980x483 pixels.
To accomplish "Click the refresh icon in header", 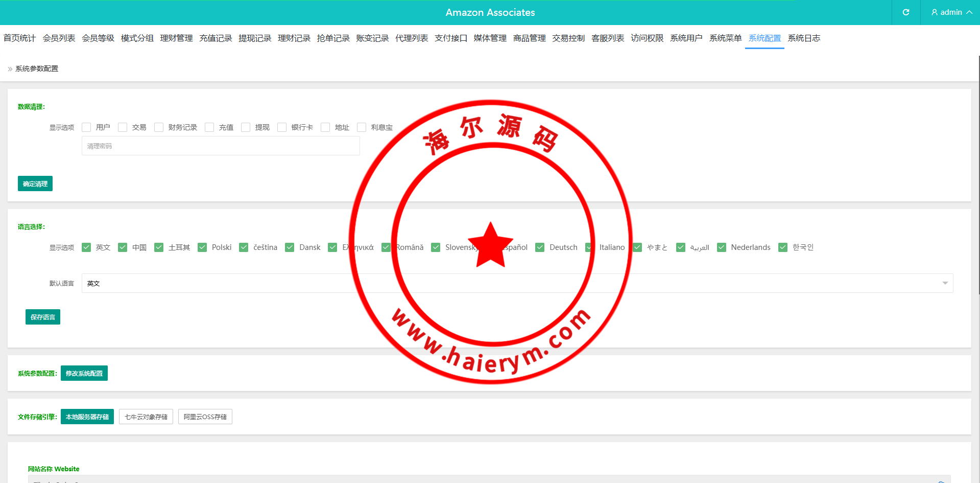I will (x=905, y=12).
